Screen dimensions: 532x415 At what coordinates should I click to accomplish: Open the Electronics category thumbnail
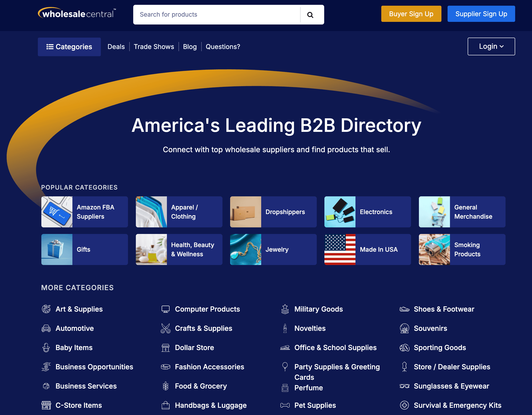(x=339, y=212)
